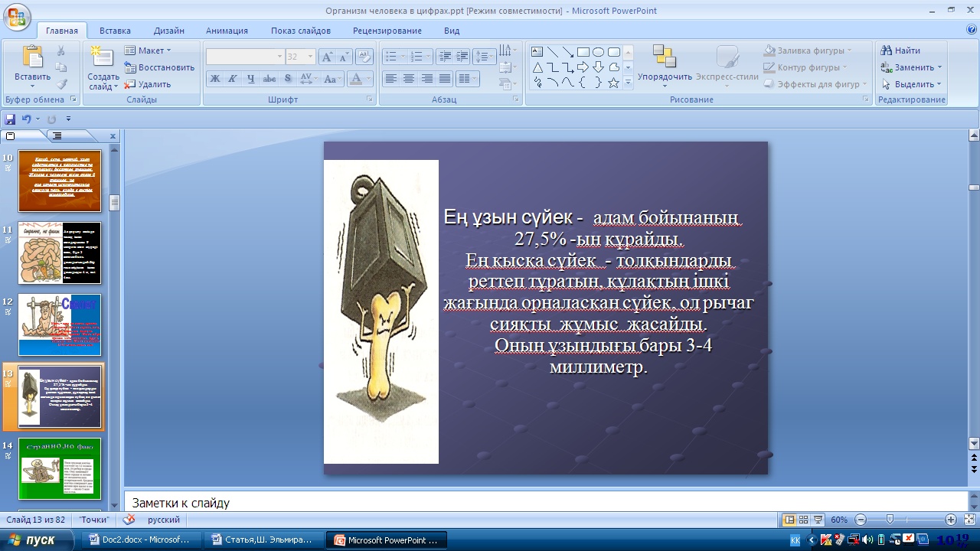Expand the shapes gallery more arrow
The height and width of the screenshot is (551, 980).
(628, 83)
